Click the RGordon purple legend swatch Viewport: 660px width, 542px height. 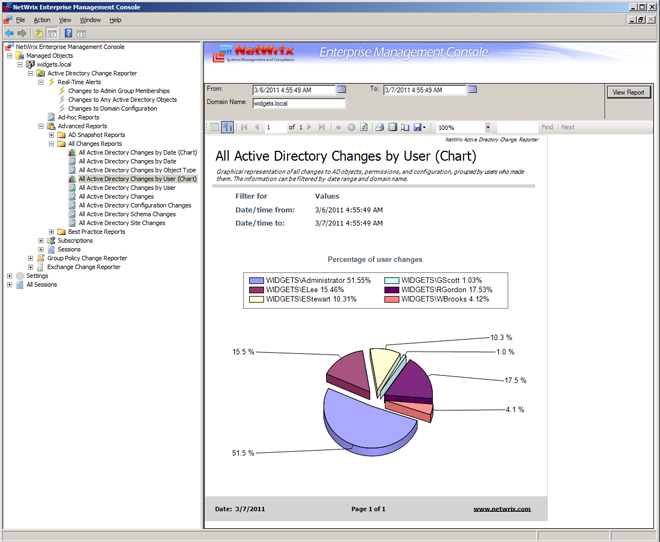pos(391,290)
